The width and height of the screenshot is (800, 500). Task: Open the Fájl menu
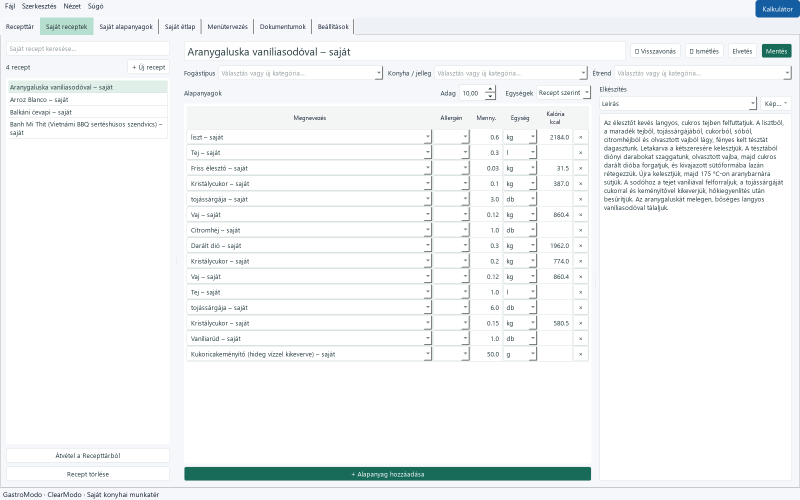coord(10,7)
